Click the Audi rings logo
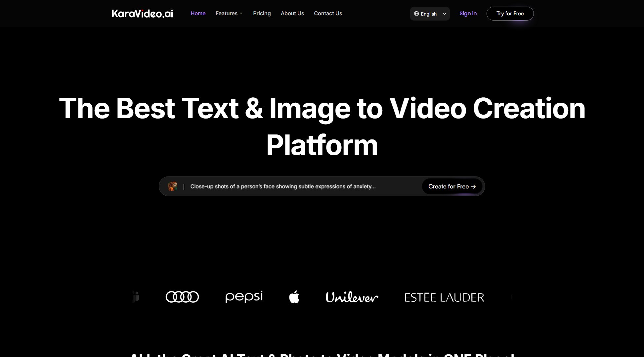The image size is (644, 357). pyautogui.click(x=182, y=297)
